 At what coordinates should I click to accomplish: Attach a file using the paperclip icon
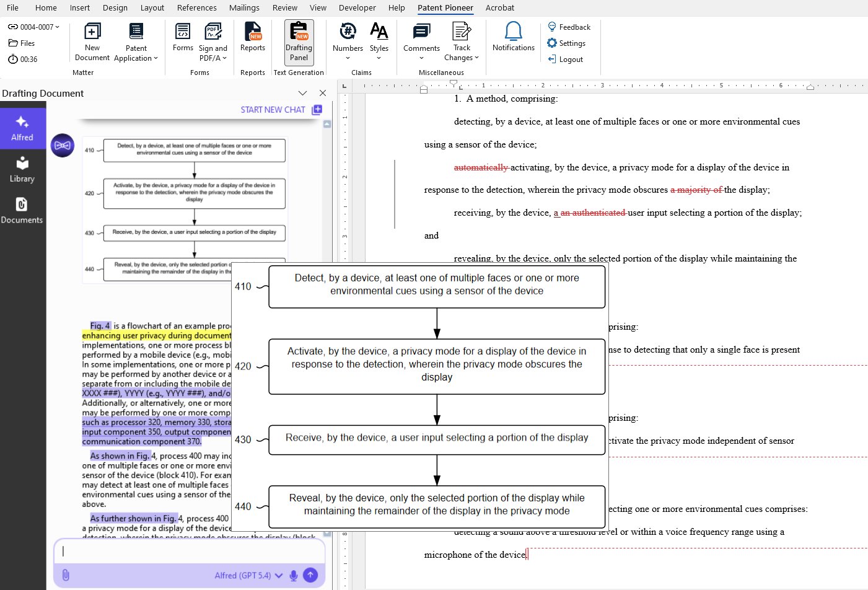(x=66, y=575)
